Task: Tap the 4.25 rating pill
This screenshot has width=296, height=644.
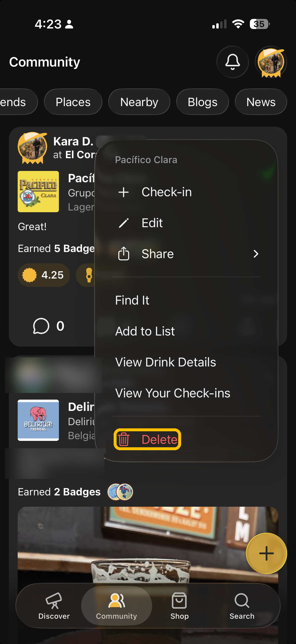Action: pos(44,275)
